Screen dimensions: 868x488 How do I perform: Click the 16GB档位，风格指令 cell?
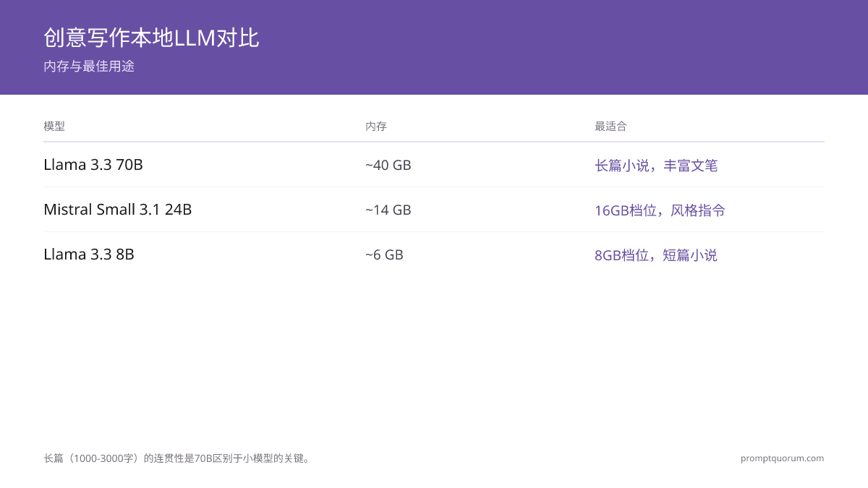[x=660, y=210]
